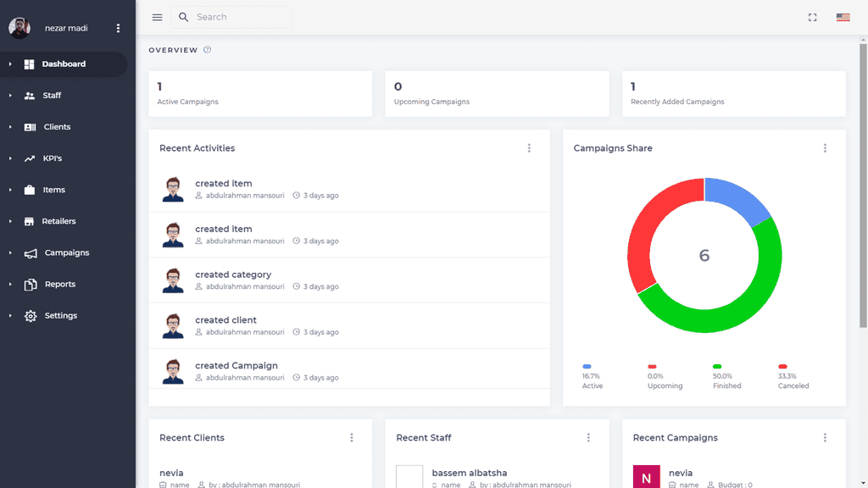Expand the KPI's menu arrow
Viewport: 868px width, 488px height.
click(10, 158)
